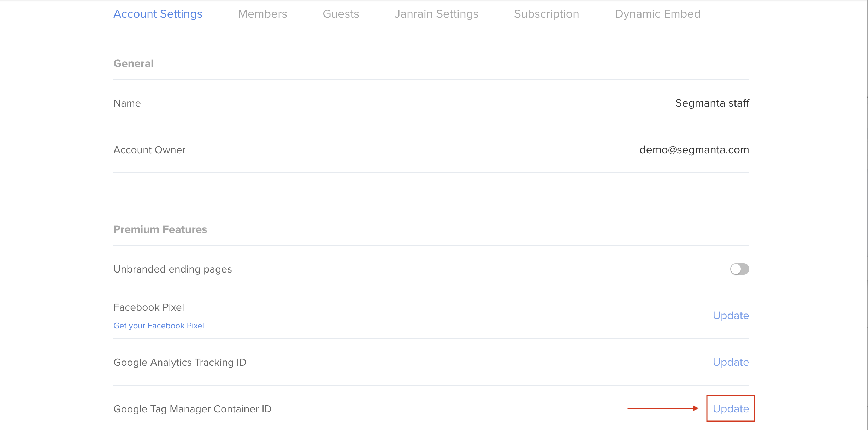The width and height of the screenshot is (868, 430).
Task: Update the Google Analytics Tracking ID
Action: (x=731, y=362)
